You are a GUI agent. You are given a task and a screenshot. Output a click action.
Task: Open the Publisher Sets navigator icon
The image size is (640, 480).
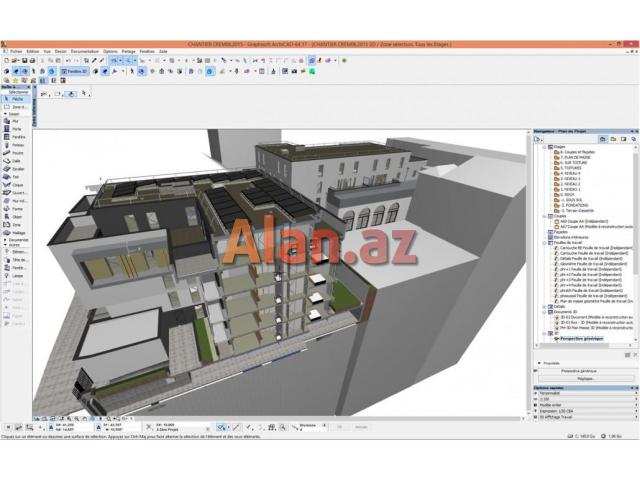633,139
